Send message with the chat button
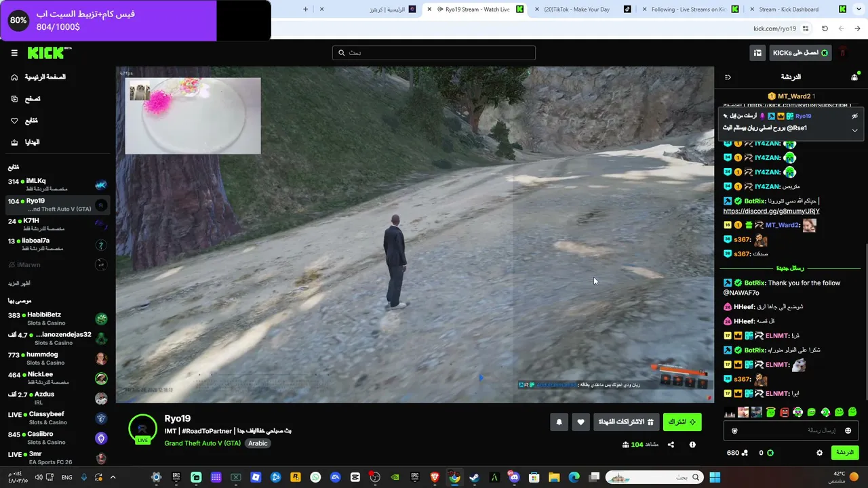Viewport: 868px width, 488px height. (x=844, y=453)
